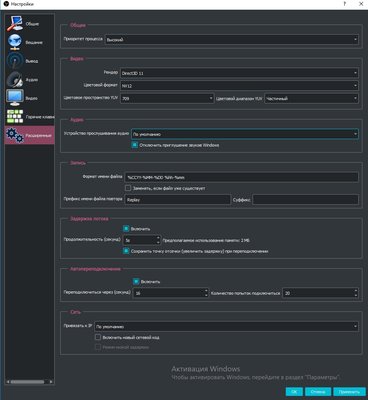Click the Префикс имени файла повтора field
The height and width of the screenshot is (400, 368).
[x=177, y=200]
